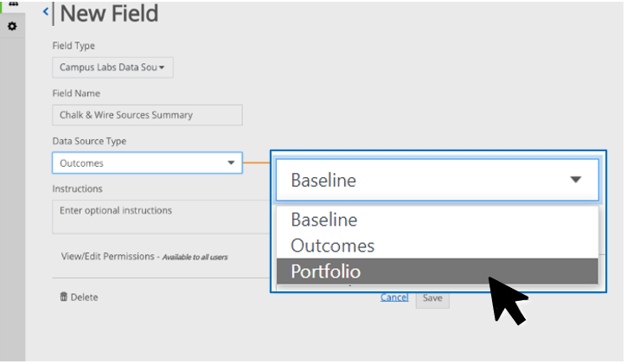
Task: Choose Portfolio from the dropdown list
Action: [x=438, y=271]
